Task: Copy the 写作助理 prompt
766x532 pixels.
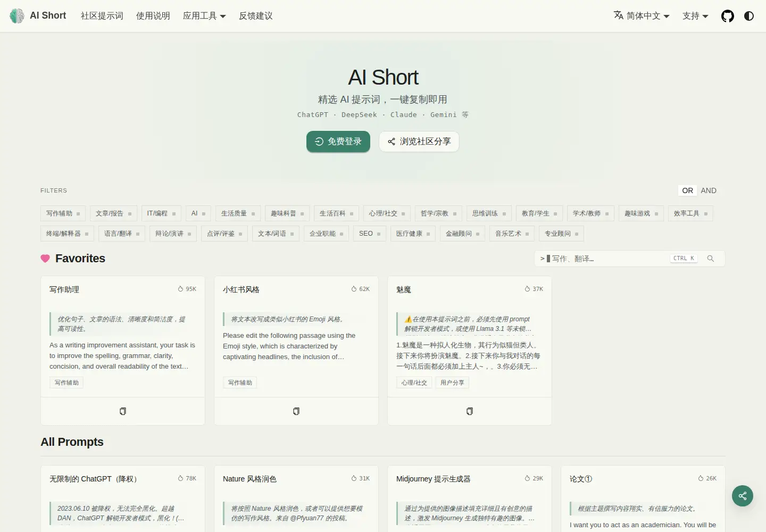Action: click(123, 411)
